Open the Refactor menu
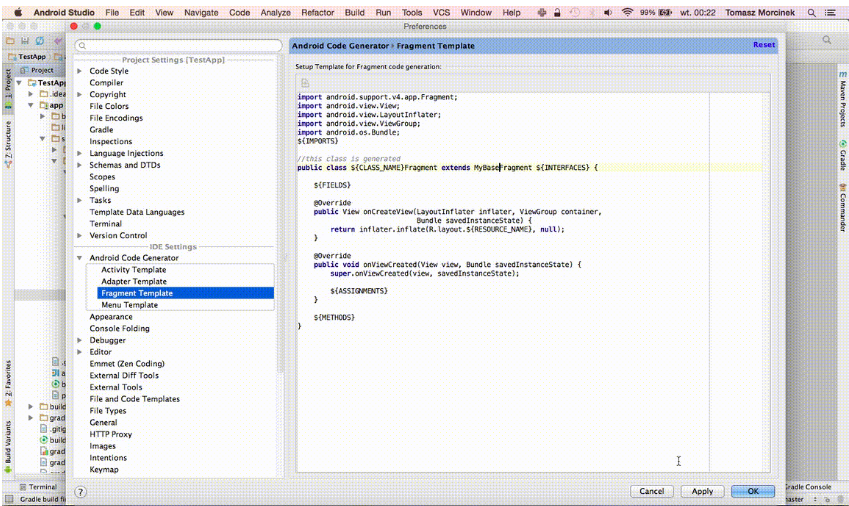 click(317, 12)
